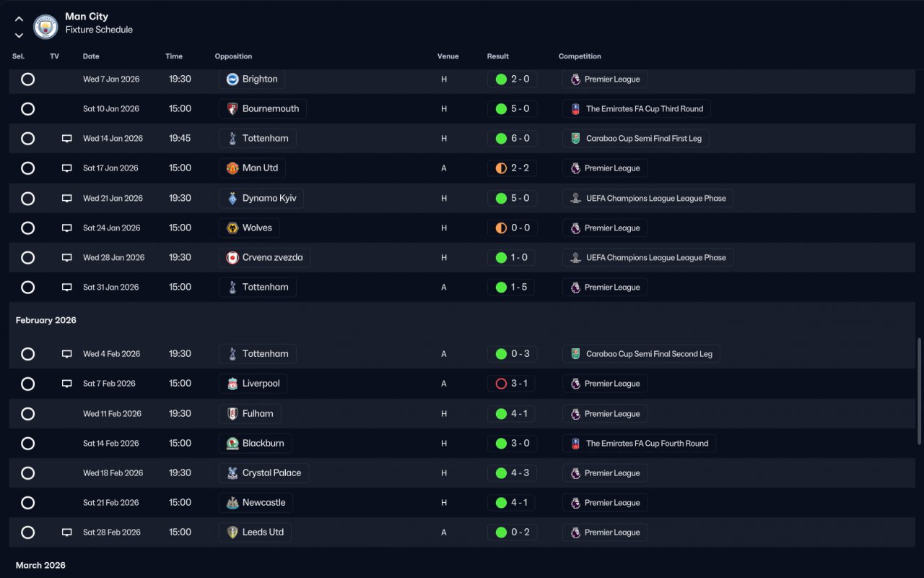Click the February 2026 month heading
Screen dimensions: 924x578
point(46,320)
